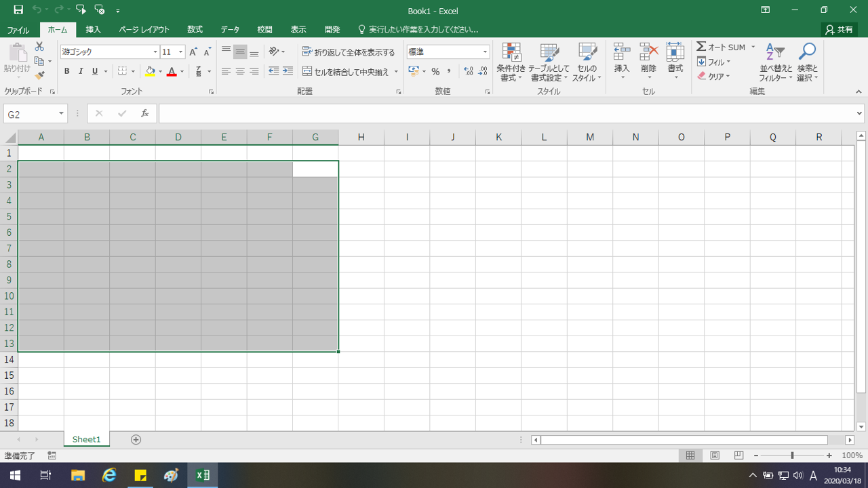Add a new sheet with plus button
Screen dimensions: 868x488
coord(136,439)
